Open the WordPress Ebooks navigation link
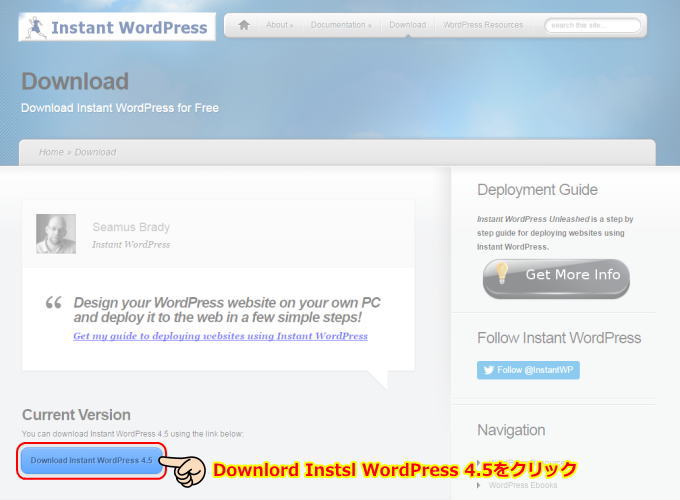 pyautogui.click(x=523, y=485)
